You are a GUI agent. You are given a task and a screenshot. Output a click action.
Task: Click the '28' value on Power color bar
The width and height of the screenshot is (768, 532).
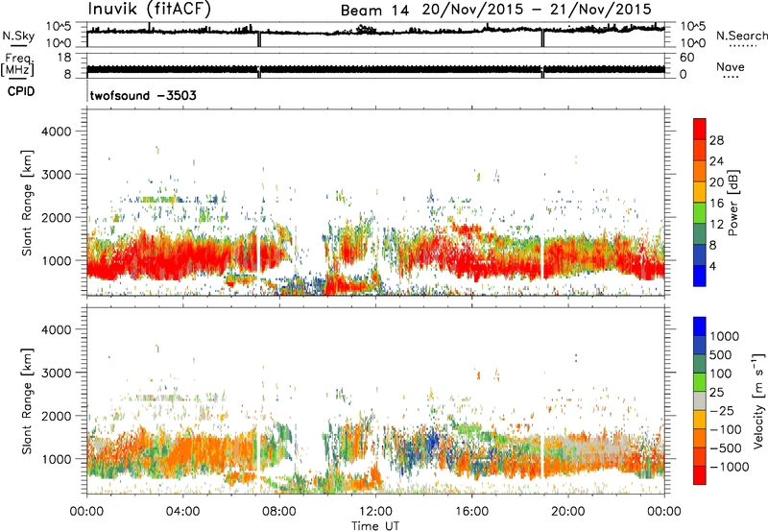click(x=716, y=140)
